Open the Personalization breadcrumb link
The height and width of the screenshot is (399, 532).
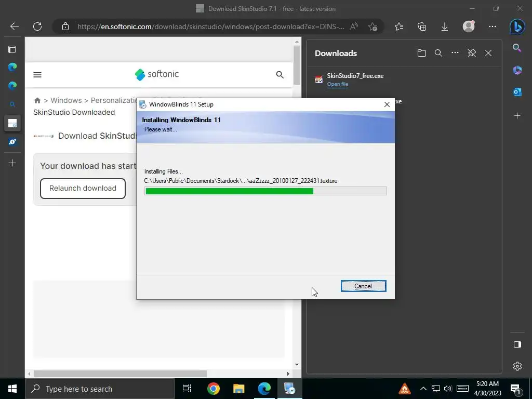(x=114, y=100)
